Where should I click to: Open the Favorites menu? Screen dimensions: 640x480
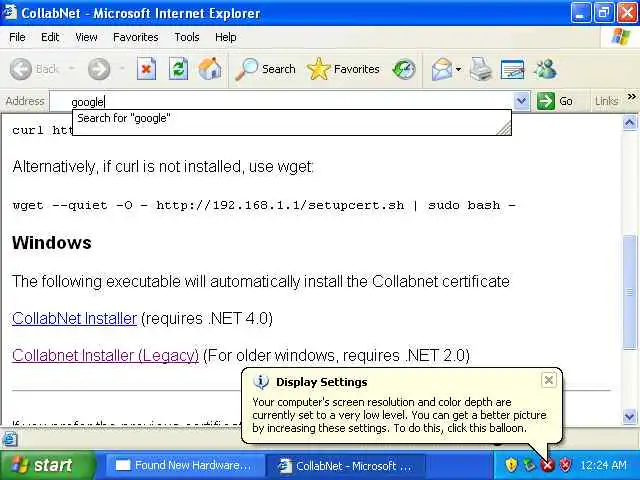point(136,37)
